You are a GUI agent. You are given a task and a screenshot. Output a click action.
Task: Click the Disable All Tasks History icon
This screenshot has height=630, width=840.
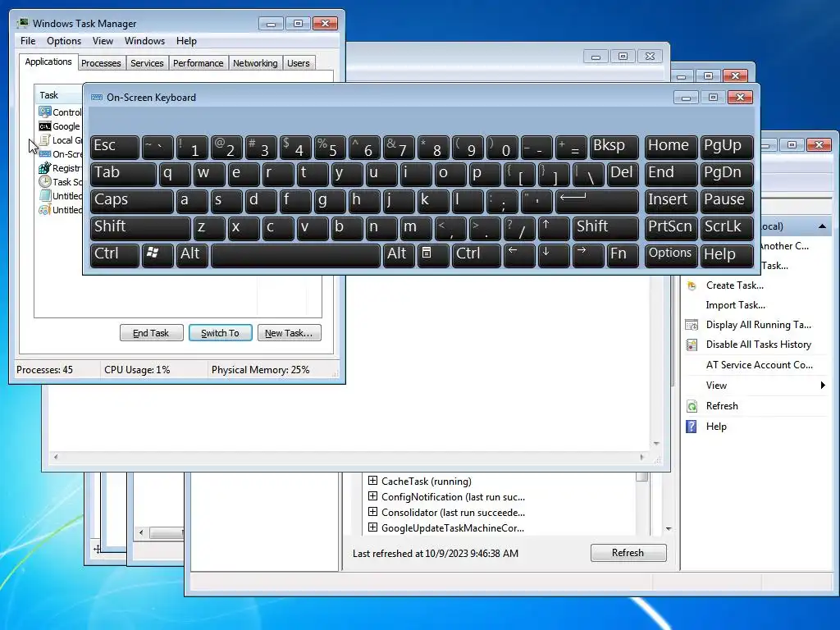692,345
